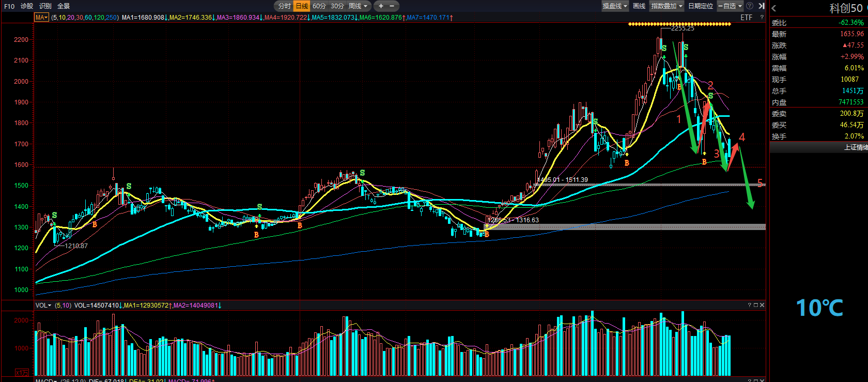868x382 pixels.
Task: Expand the 操盘线 dropdown
Action: 615,6
